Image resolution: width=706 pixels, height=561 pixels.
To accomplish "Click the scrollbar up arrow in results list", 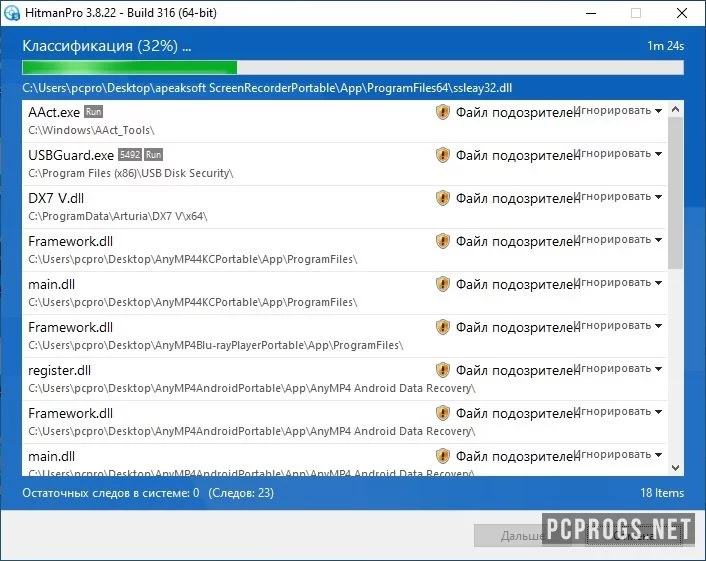I will coord(675,109).
